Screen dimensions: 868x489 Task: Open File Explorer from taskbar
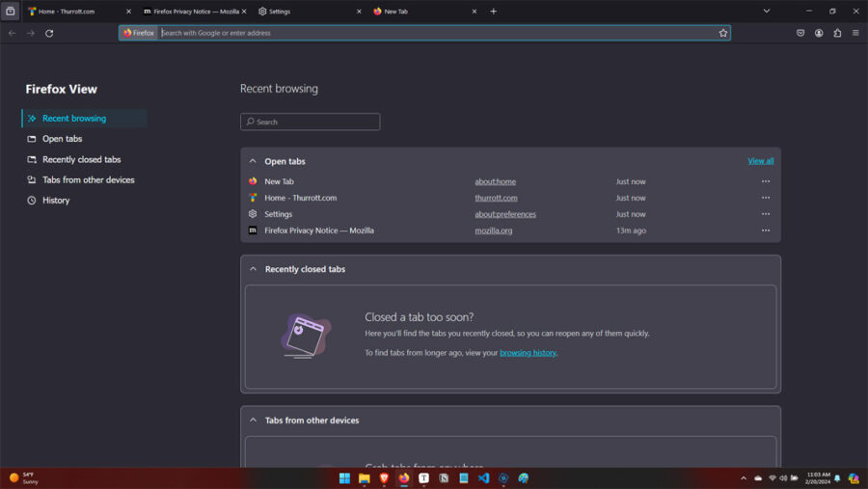[x=365, y=478]
